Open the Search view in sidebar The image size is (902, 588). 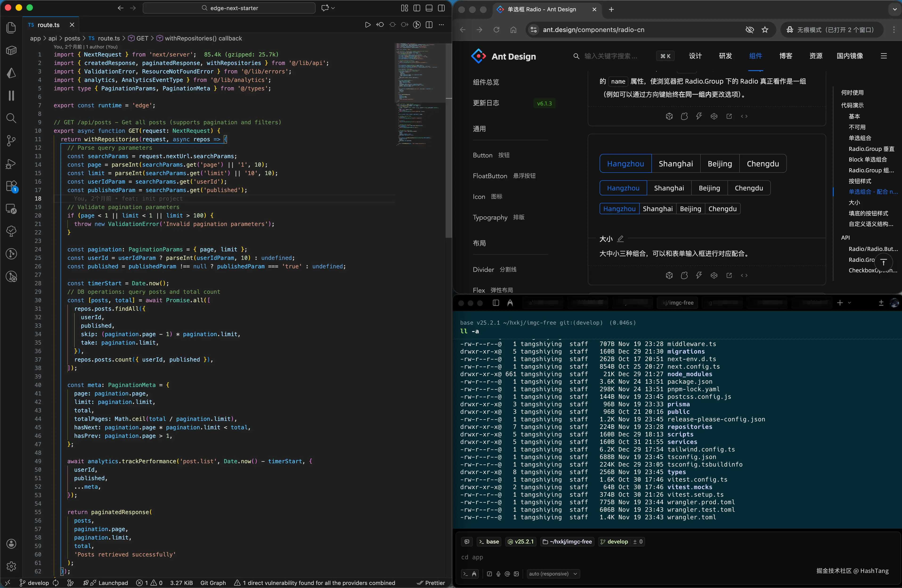[11, 118]
